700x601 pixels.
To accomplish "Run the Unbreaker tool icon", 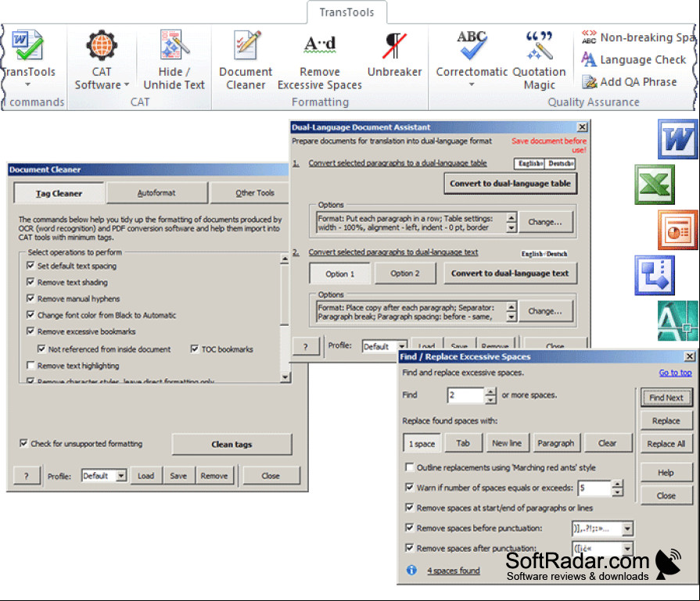I will tap(394, 45).
